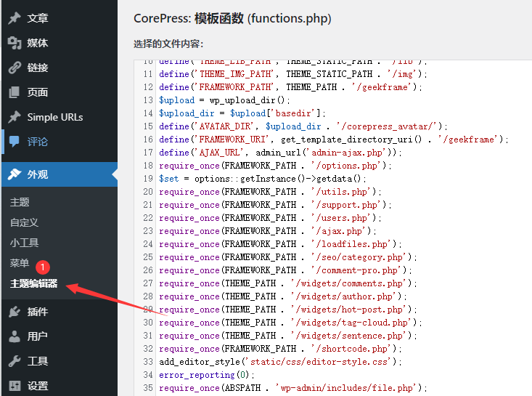This screenshot has width=532, height=396.
Task: Click line 15 defining AVATAR_DIR
Action: [x=303, y=126]
